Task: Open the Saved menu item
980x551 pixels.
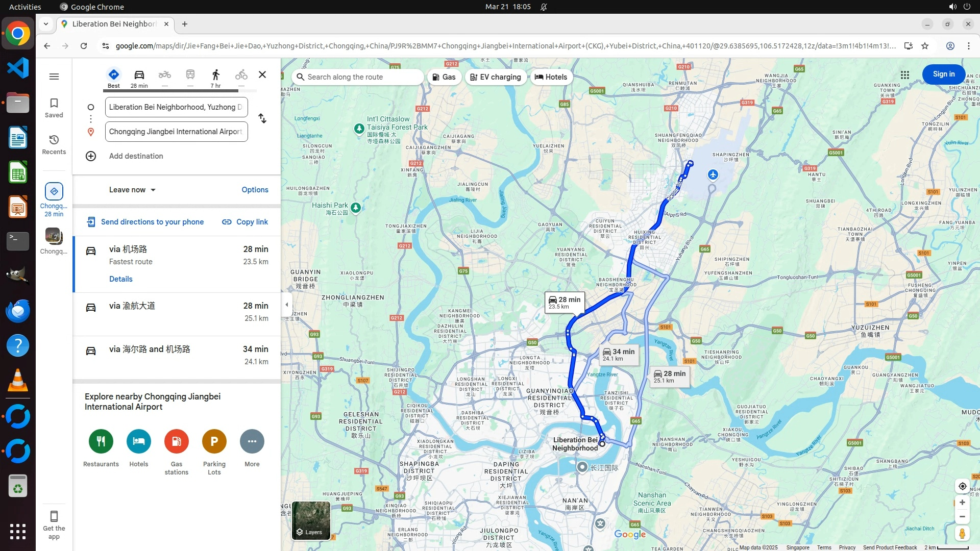Action: coord(54,108)
